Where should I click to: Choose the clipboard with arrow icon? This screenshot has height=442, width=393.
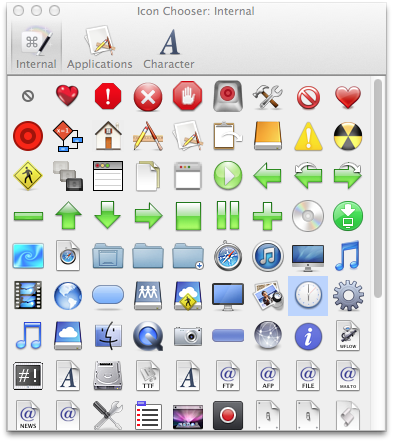(x=228, y=136)
